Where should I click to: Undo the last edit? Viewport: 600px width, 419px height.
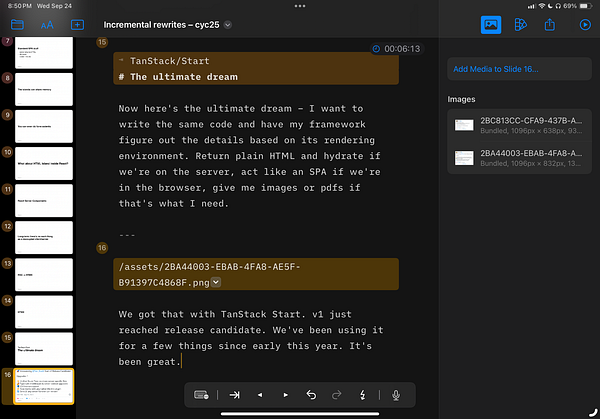click(311, 395)
